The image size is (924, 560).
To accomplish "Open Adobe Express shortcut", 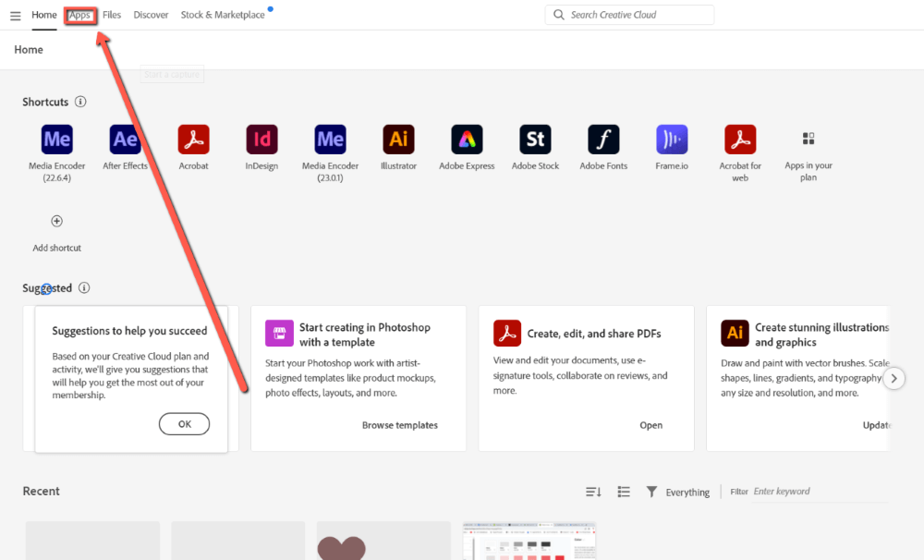I will pyautogui.click(x=468, y=140).
